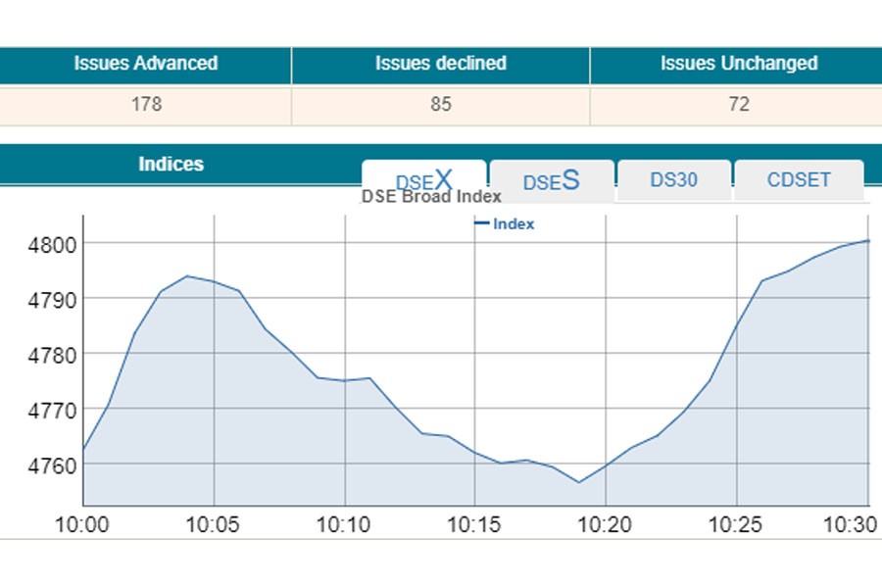
Task: Select the Issues Unchanged column header
Action: pyautogui.click(x=738, y=64)
